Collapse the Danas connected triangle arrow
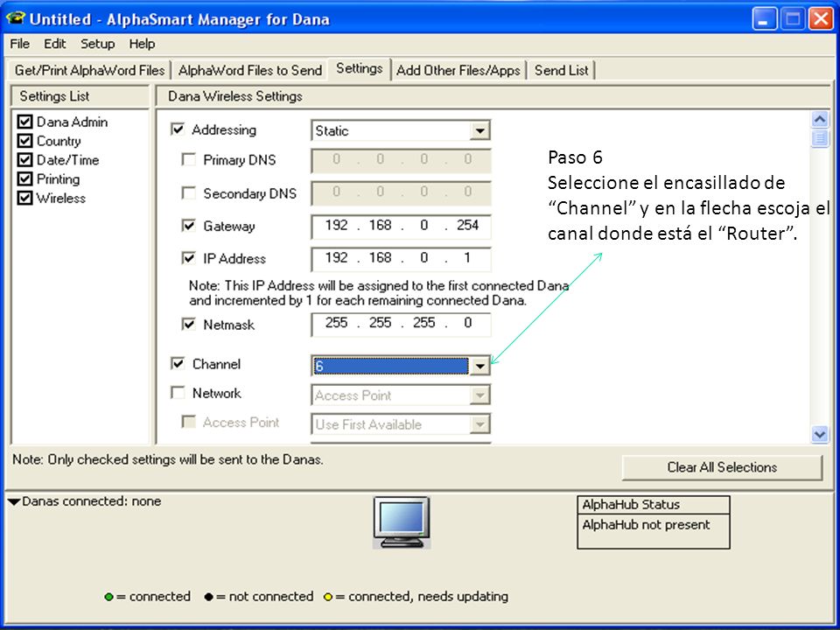The image size is (840, 630). [14, 502]
